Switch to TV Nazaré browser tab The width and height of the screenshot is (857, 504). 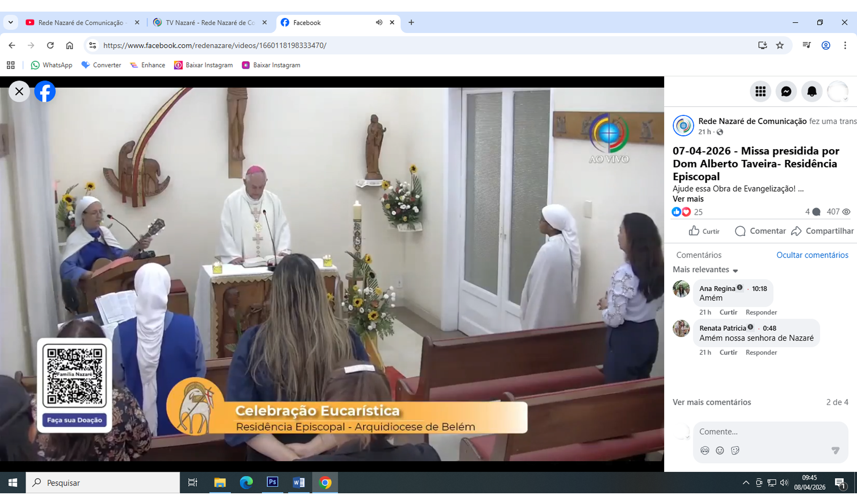click(x=210, y=22)
